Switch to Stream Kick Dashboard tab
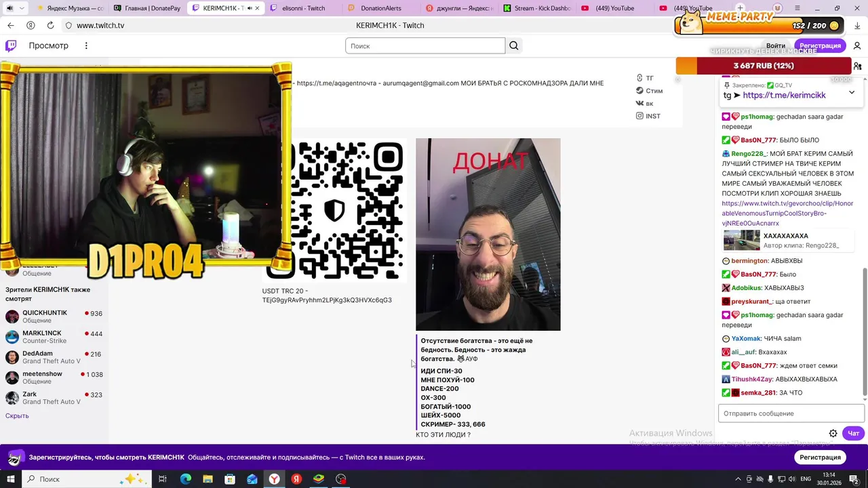Viewport: 868px width, 488px height. coord(536,8)
